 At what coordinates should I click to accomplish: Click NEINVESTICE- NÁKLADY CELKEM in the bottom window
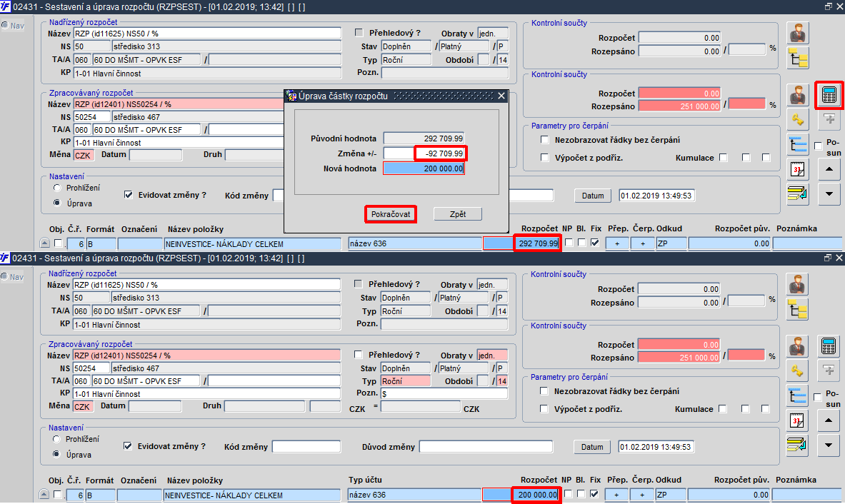click(x=251, y=495)
